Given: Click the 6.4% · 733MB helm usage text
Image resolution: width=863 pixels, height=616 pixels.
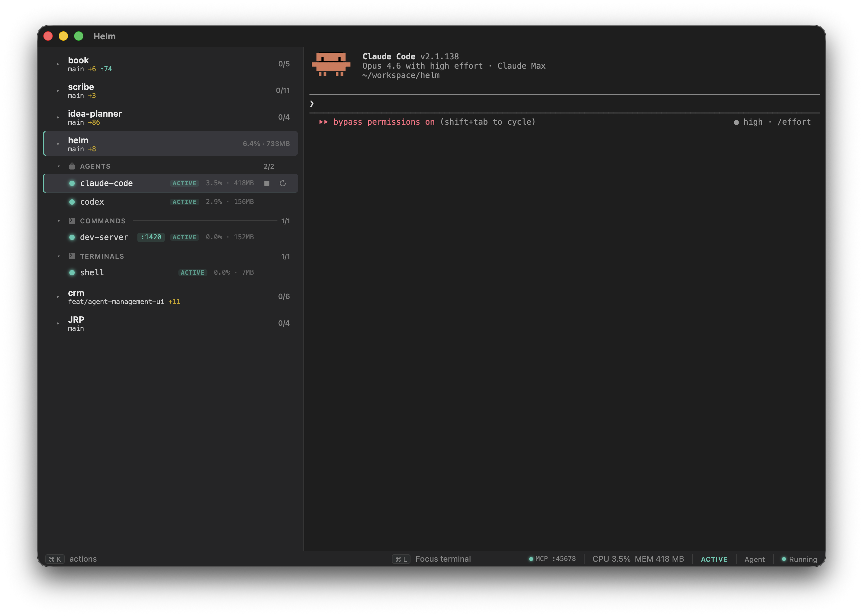Looking at the screenshot, I should tap(266, 143).
